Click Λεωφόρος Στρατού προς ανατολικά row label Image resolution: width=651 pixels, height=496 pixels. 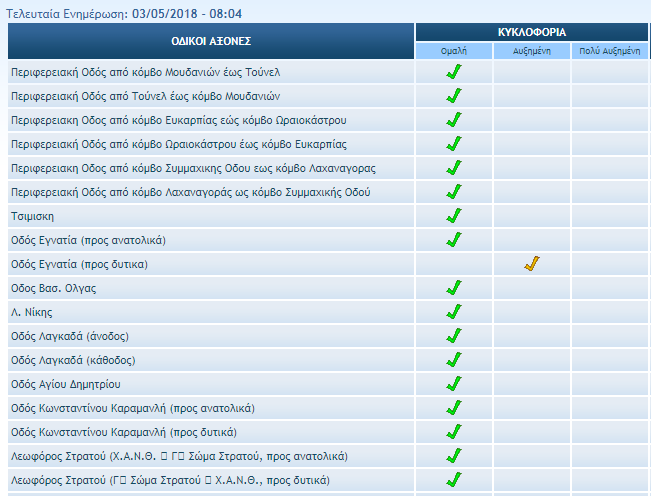coord(179,456)
